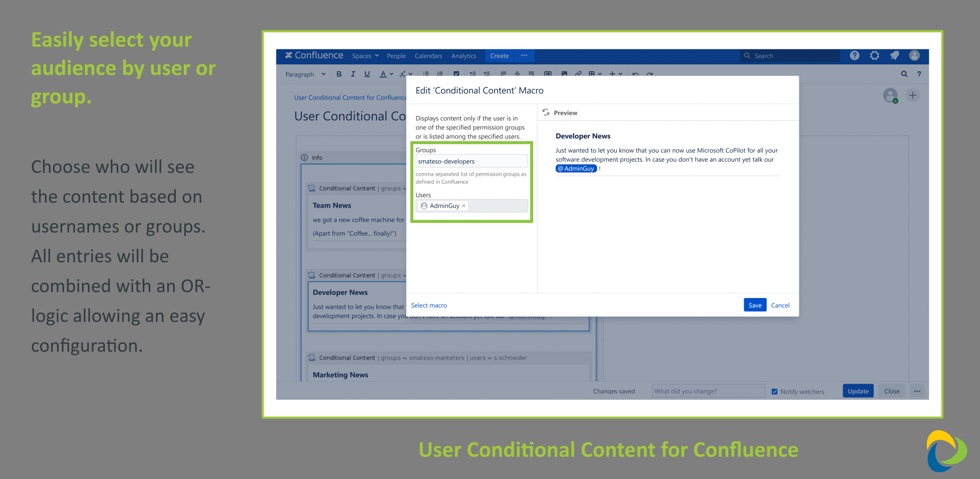980x479 pixels.
Task: Open administration gear menu
Action: click(x=875, y=55)
